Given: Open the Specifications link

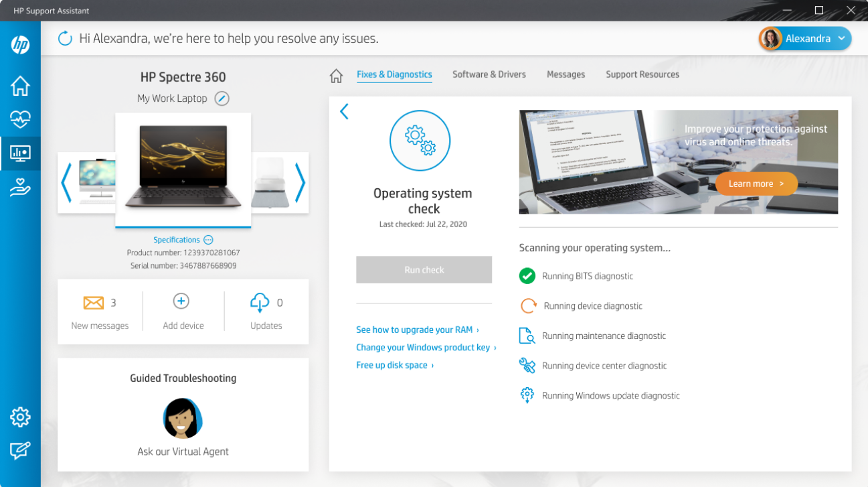Looking at the screenshot, I should (177, 240).
